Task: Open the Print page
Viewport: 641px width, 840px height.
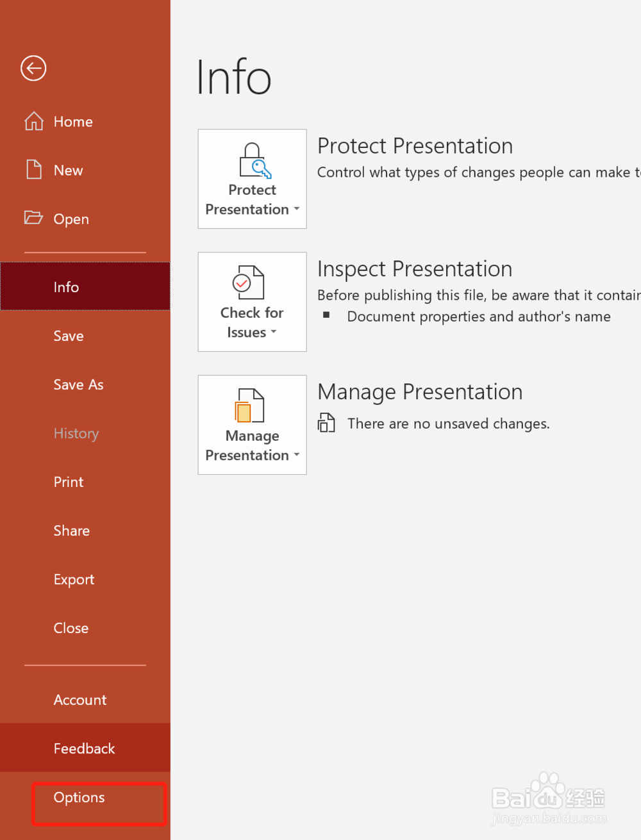Action: click(69, 482)
